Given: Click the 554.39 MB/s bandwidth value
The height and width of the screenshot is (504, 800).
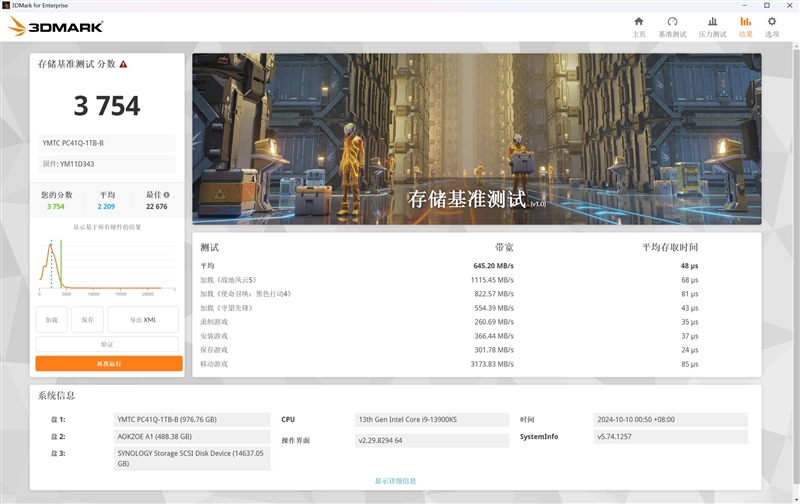Looking at the screenshot, I should coord(494,308).
